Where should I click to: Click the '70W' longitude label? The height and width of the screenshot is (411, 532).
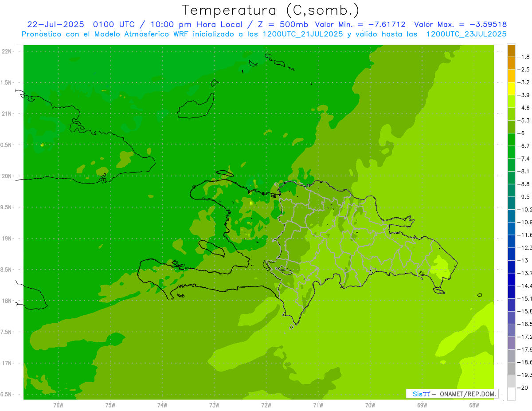[370, 405]
